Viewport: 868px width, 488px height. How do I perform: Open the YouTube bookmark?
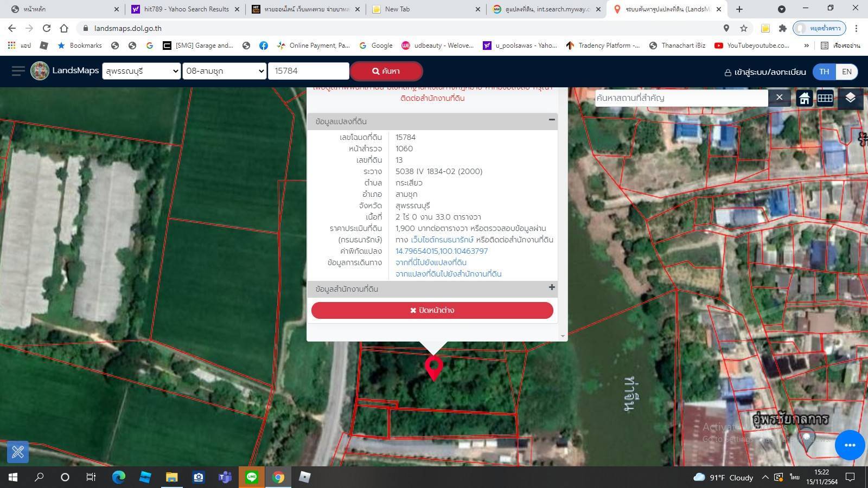tap(752, 46)
